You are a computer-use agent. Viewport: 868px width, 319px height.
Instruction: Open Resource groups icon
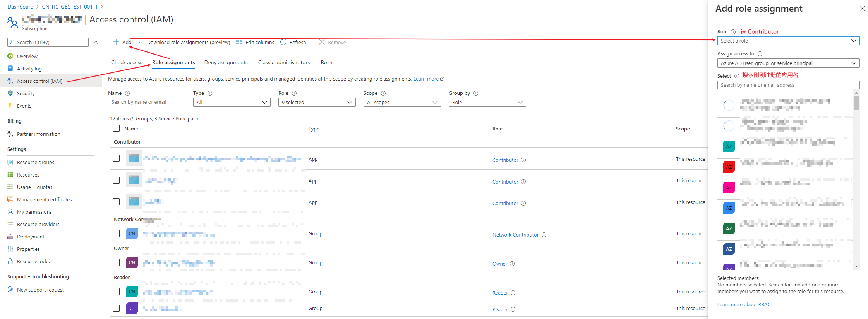10,162
